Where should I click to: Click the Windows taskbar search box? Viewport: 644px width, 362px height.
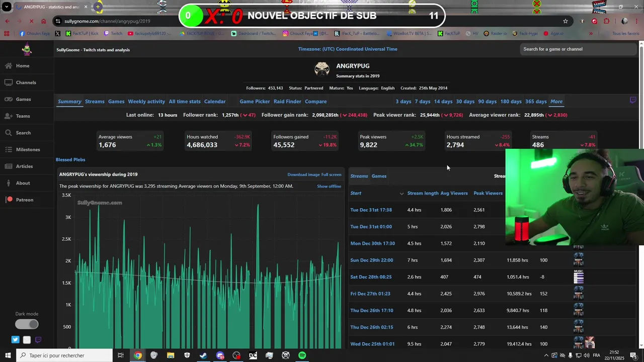pyautogui.click(x=64, y=355)
